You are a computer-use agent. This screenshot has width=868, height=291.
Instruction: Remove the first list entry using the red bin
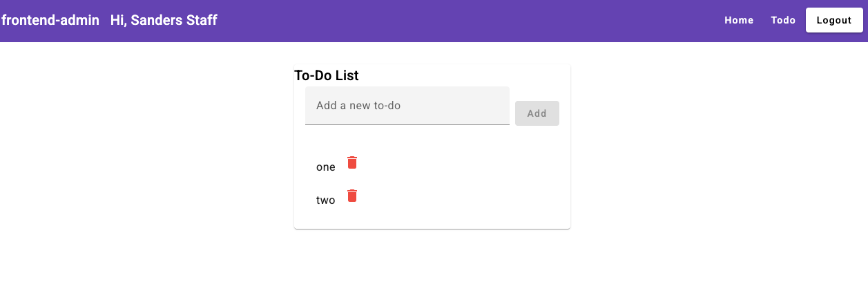click(352, 162)
